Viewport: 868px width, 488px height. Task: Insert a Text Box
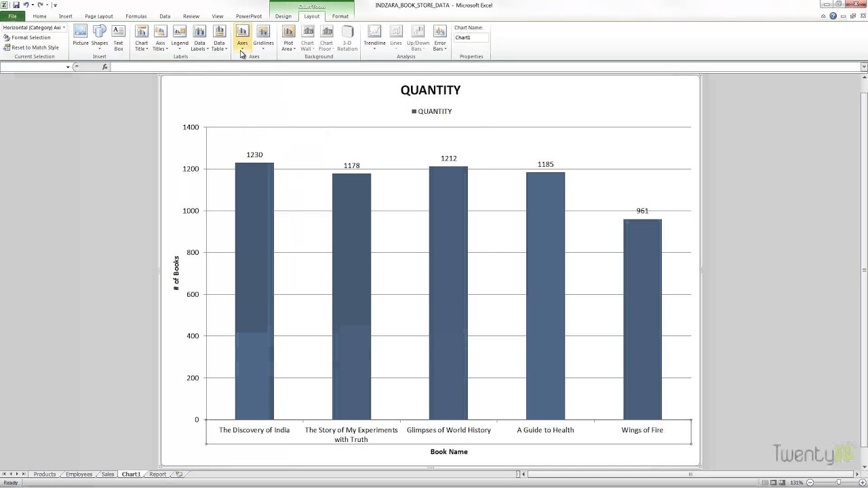[119, 38]
